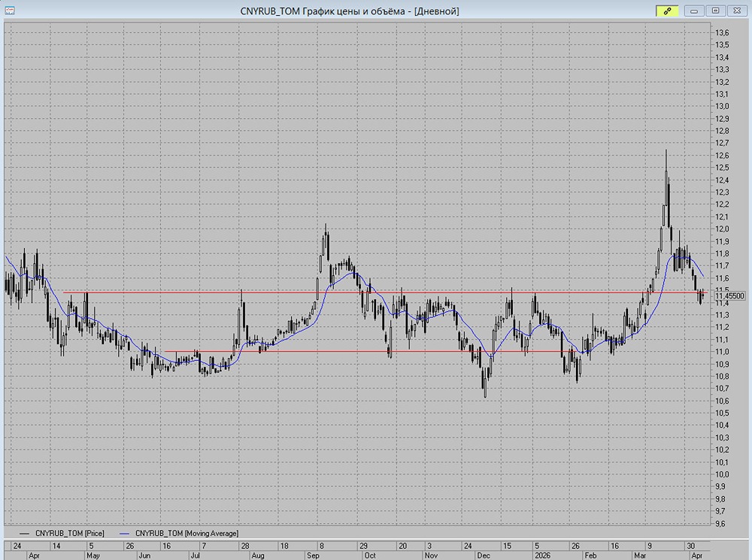This screenshot has width=752, height=560.
Task: Select the CNYRUB_TOM [Price] legend entry
Action: click(x=64, y=532)
